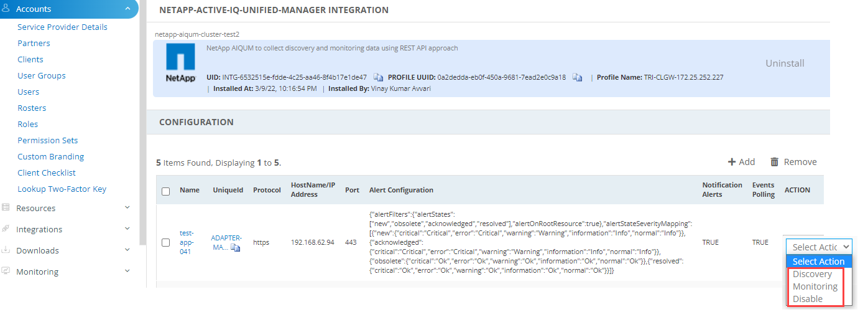The width and height of the screenshot is (868, 312).
Task: Open User Groups in sidebar
Action: 42,75
